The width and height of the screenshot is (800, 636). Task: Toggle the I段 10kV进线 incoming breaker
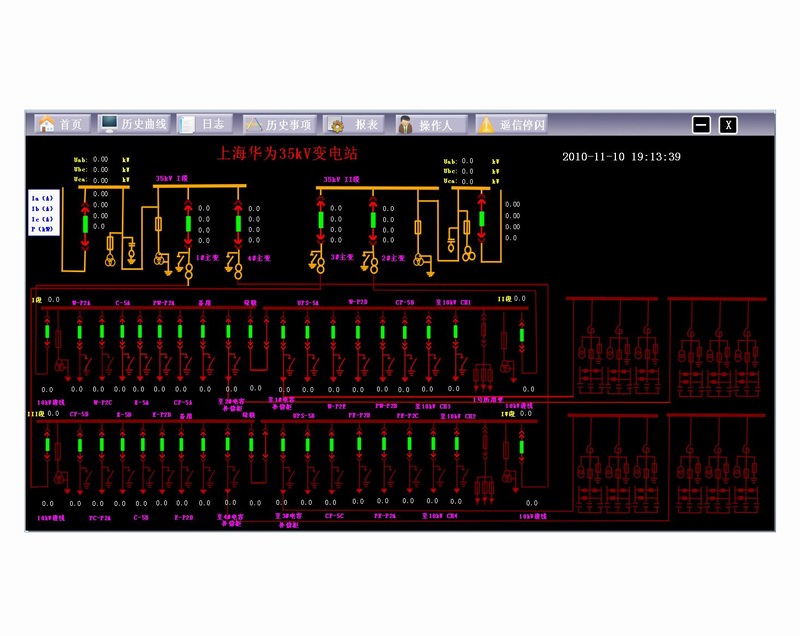(x=47, y=332)
